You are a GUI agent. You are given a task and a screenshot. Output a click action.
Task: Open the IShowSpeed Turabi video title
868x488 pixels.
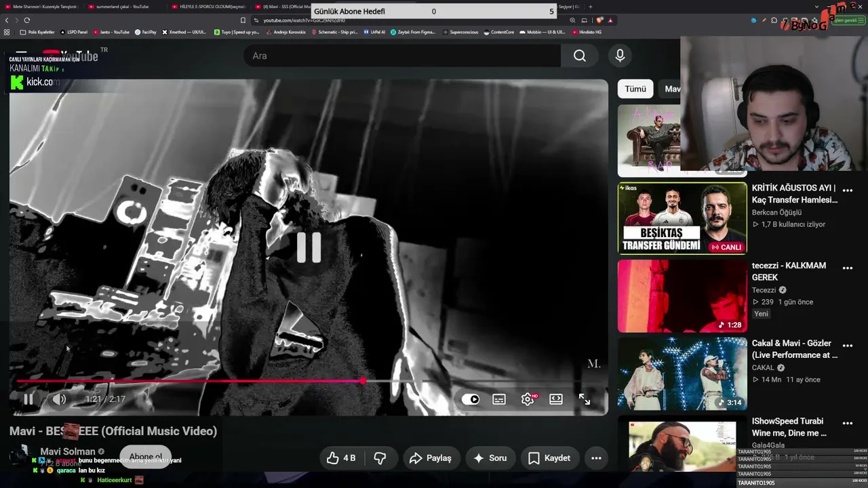tap(789, 427)
